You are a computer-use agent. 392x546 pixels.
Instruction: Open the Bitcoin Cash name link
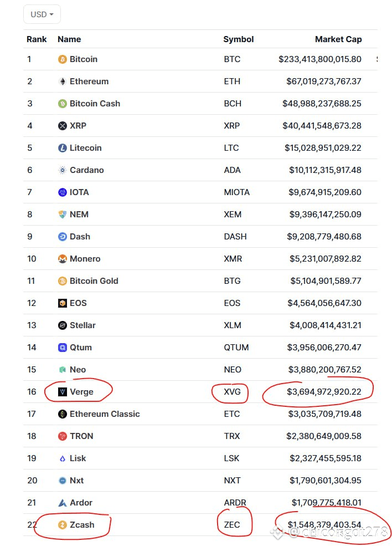(95, 104)
